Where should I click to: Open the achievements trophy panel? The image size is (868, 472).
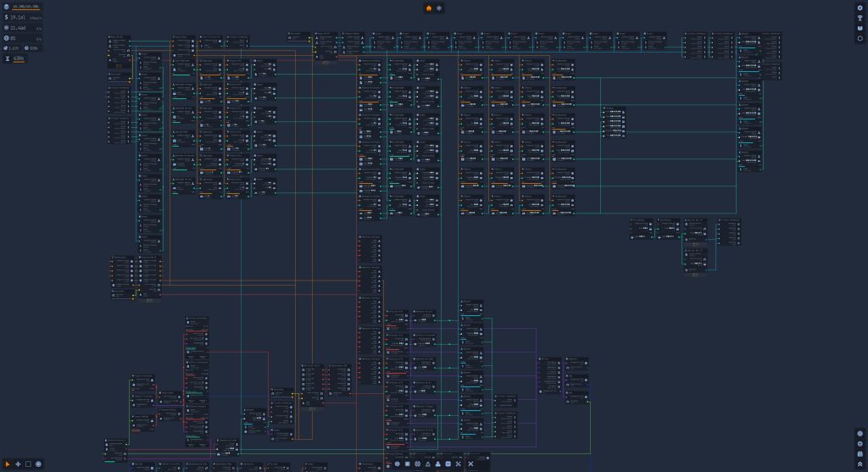click(x=860, y=18)
